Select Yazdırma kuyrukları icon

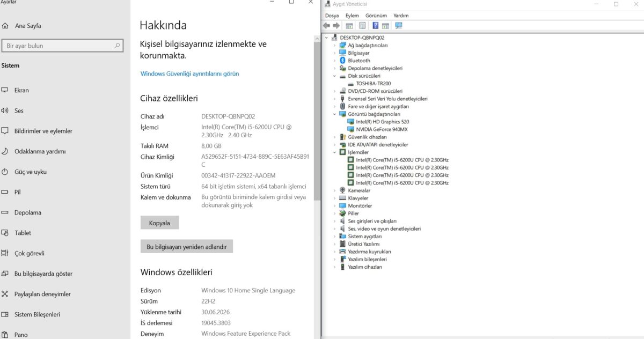pos(342,252)
